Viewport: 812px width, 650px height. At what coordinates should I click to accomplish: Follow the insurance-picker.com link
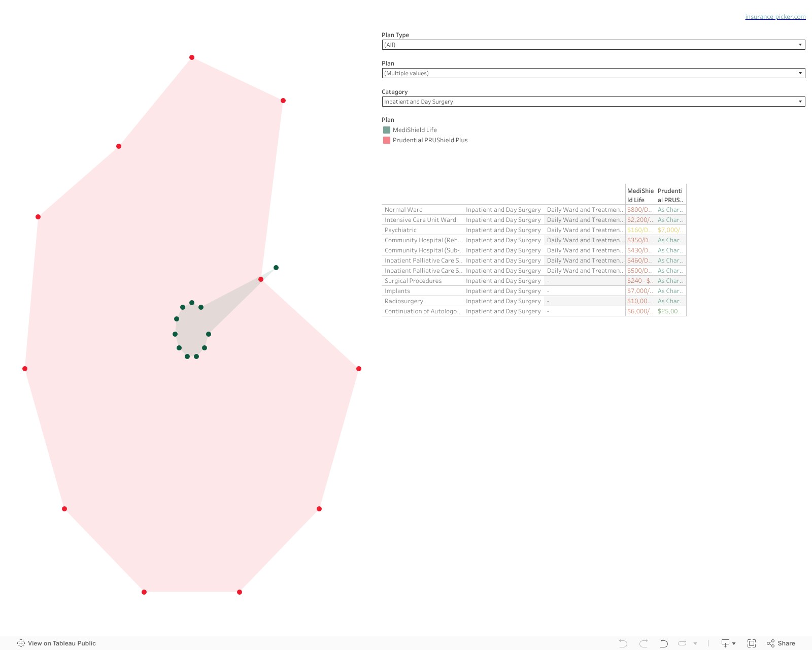coord(775,17)
